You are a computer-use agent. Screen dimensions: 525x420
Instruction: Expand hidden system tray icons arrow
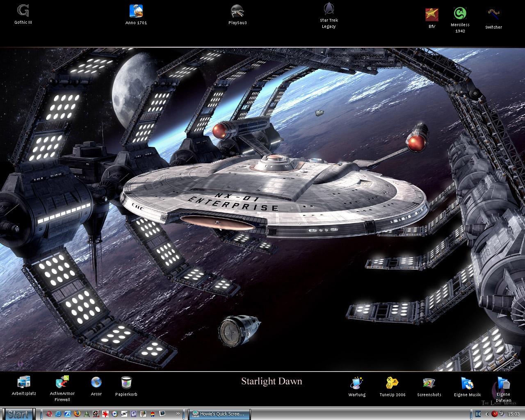click(x=487, y=414)
